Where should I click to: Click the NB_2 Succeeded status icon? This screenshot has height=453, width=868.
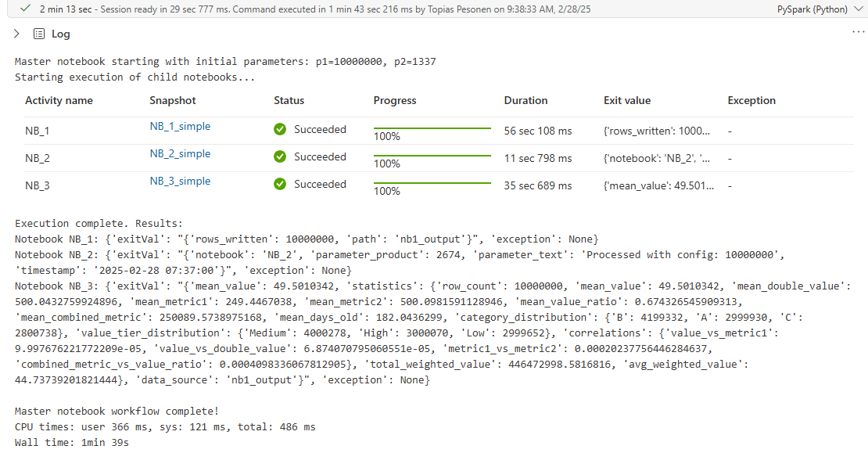coord(280,157)
